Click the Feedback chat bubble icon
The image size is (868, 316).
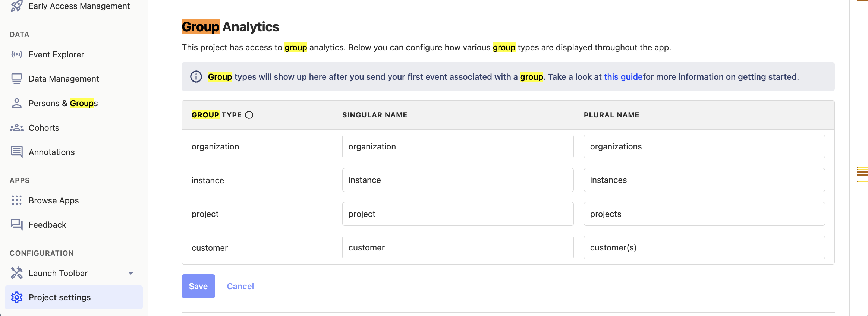[x=16, y=225]
